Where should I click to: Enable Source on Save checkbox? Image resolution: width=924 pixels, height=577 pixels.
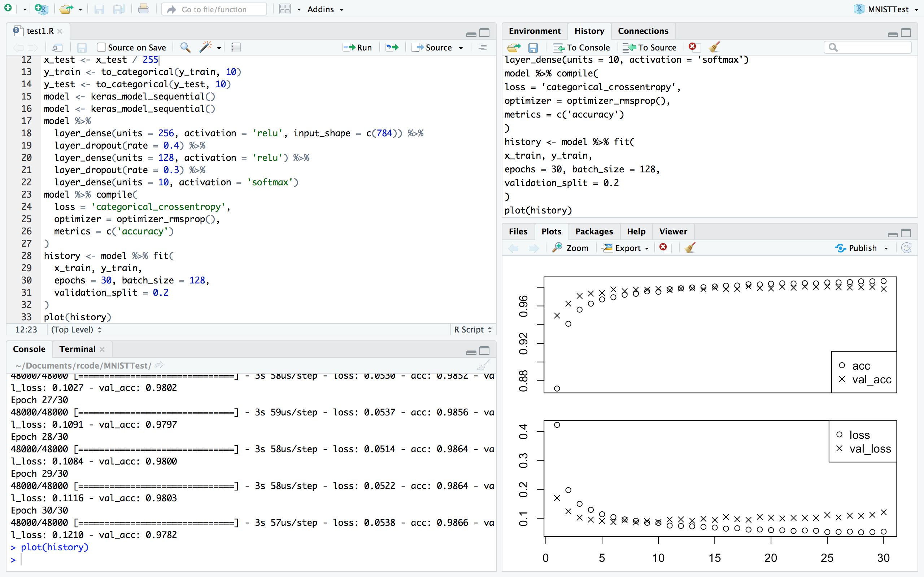pos(101,47)
